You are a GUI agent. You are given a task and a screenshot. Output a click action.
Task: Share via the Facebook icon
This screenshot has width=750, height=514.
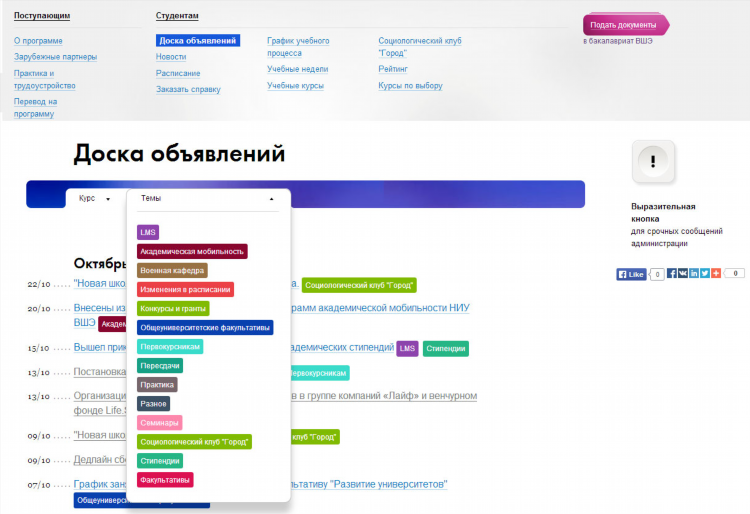pyautogui.click(x=672, y=273)
